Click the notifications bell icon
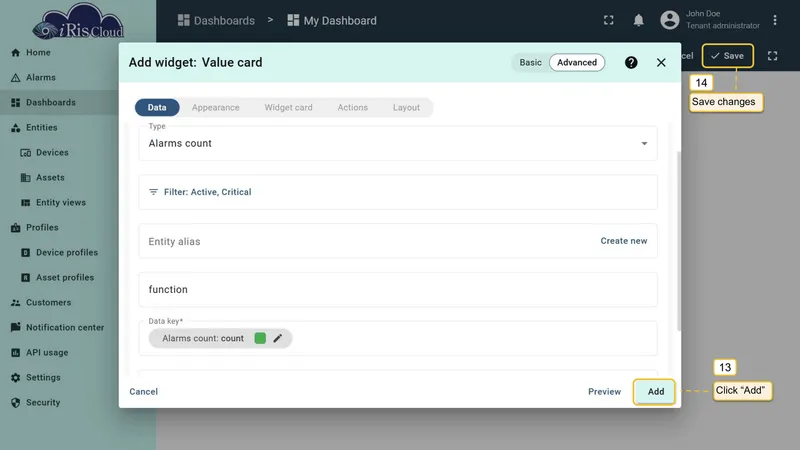800x450 pixels. (638, 20)
